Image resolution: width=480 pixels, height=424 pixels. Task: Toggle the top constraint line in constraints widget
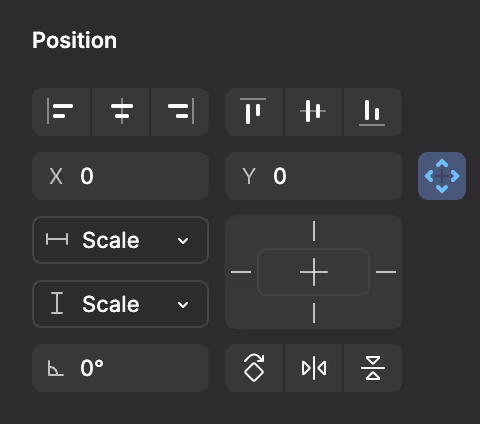pyautogui.click(x=314, y=231)
